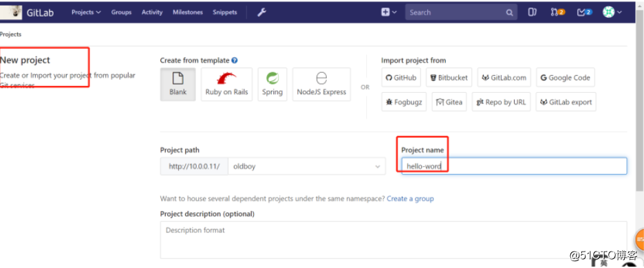This screenshot has height=268, width=644.
Task: Import project from GitHub
Action: coord(401,78)
